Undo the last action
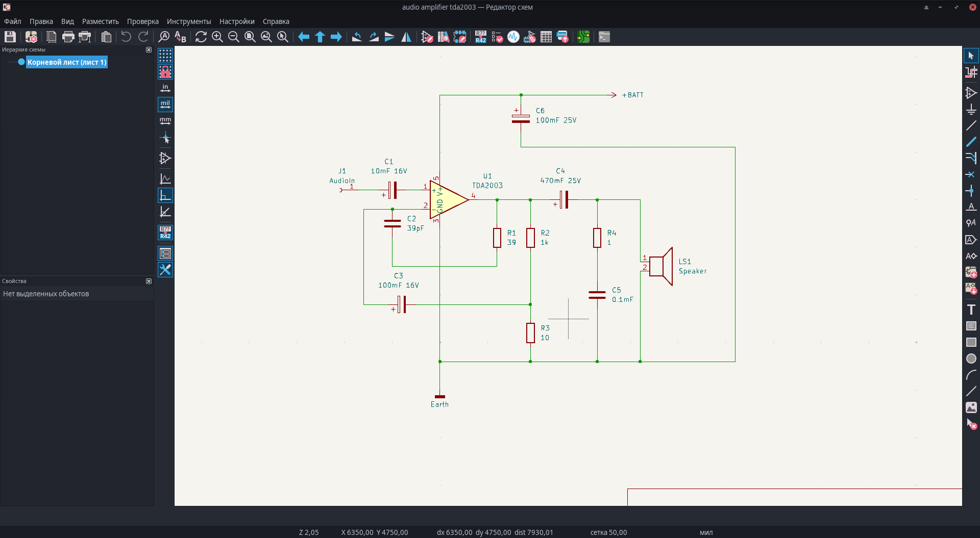The height and width of the screenshot is (538, 980). pyautogui.click(x=126, y=37)
